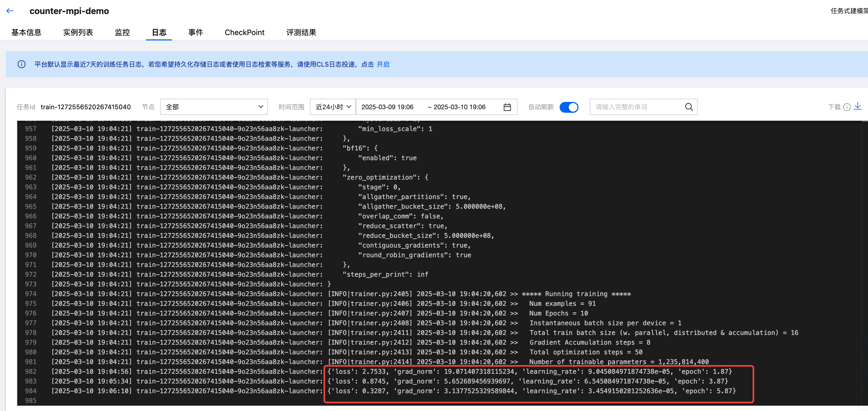Open the 监控 tab
This screenshot has width=868, height=411.
122,32
